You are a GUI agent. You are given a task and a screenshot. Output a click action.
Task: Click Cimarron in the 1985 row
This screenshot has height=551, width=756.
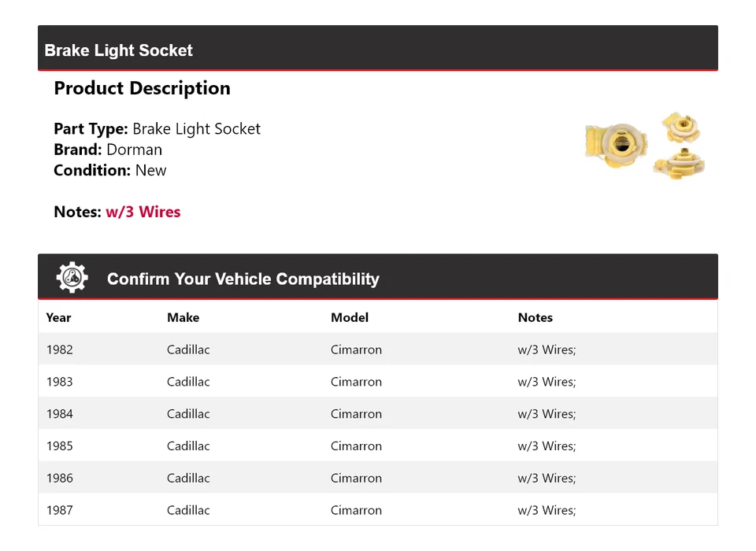(x=356, y=446)
